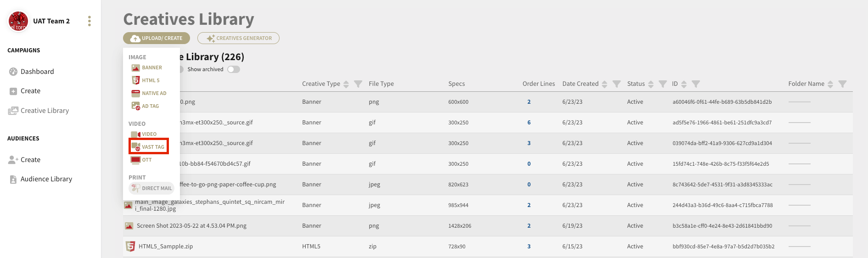Open Creative Library in sidebar
This screenshot has width=868, height=258.
pos(45,111)
